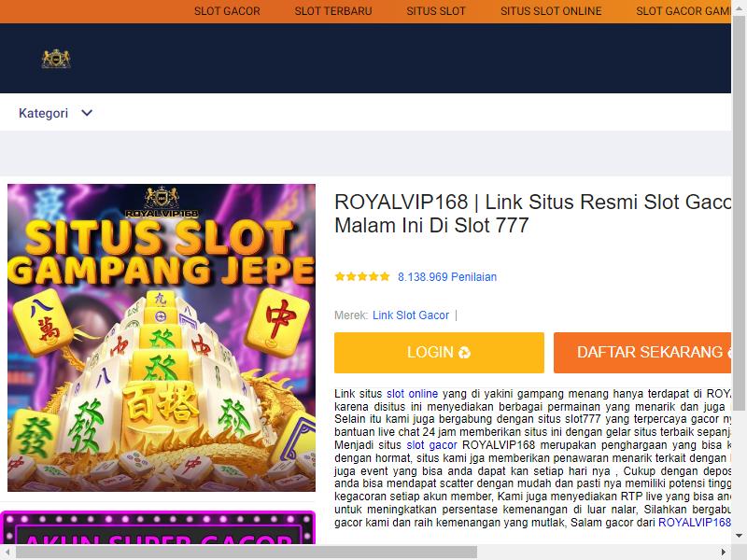Click the scroll right arrow of the horizontal scrollbar
This screenshot has width=747, height=560.
[x=723, y=552]
